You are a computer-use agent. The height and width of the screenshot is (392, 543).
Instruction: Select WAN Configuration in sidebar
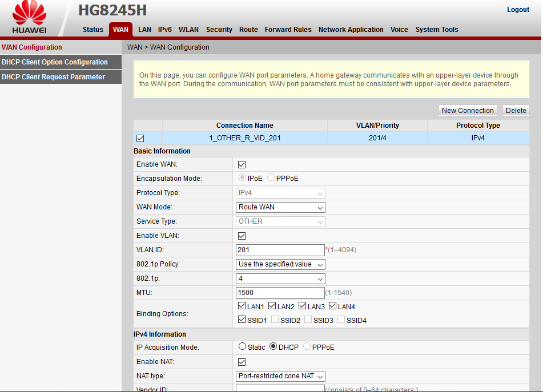click(x=61, y=47)
